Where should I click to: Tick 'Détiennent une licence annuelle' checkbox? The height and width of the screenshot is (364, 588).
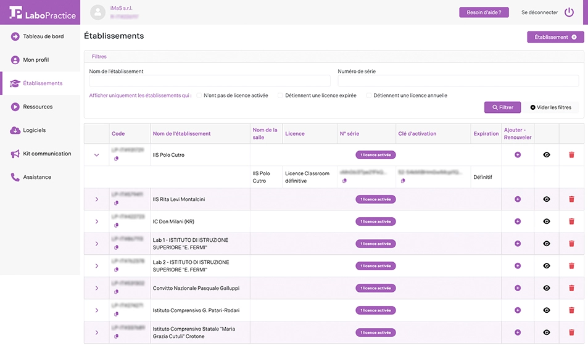point(369,96)
